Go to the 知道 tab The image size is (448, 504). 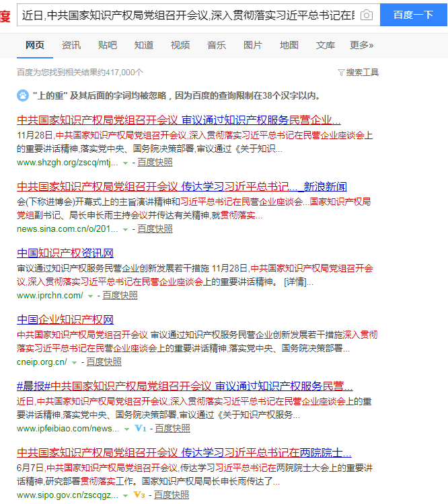click(x=144, y=45)
